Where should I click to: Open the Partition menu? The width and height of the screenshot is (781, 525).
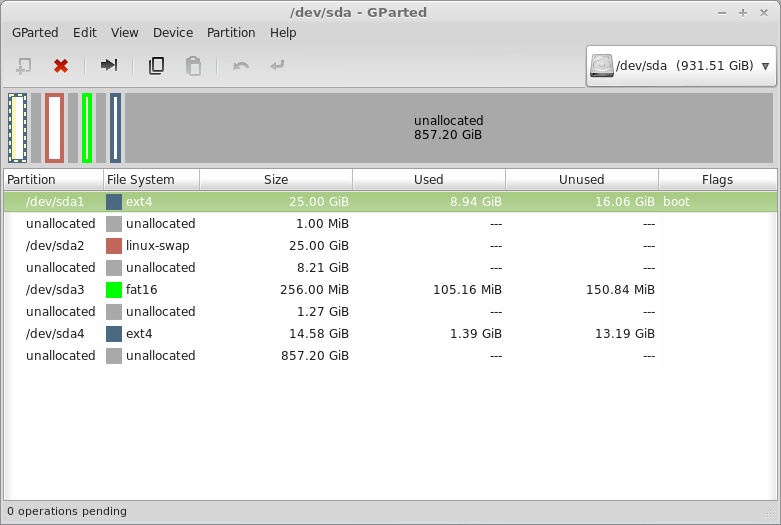(x=231, y=33)
